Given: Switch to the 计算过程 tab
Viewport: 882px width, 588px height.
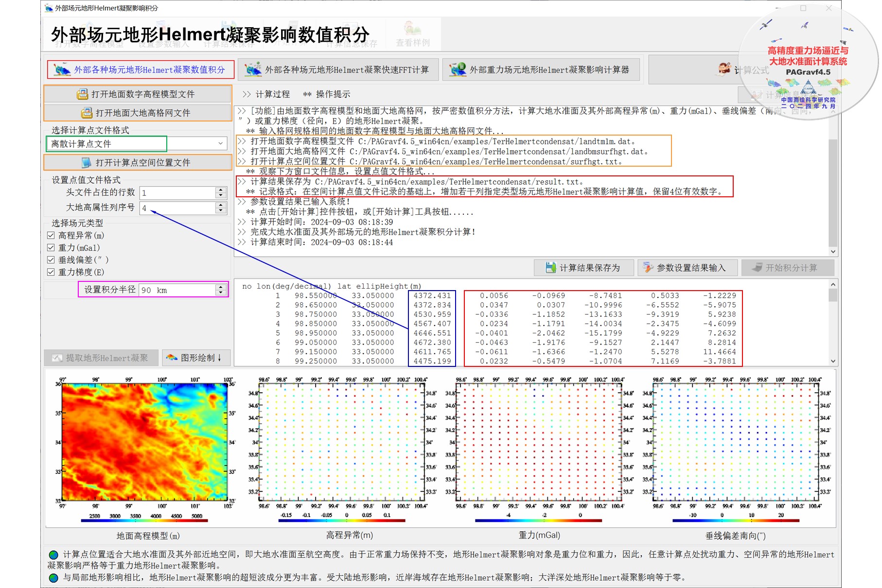Looking at the screenshot, I should pos(266,94).
